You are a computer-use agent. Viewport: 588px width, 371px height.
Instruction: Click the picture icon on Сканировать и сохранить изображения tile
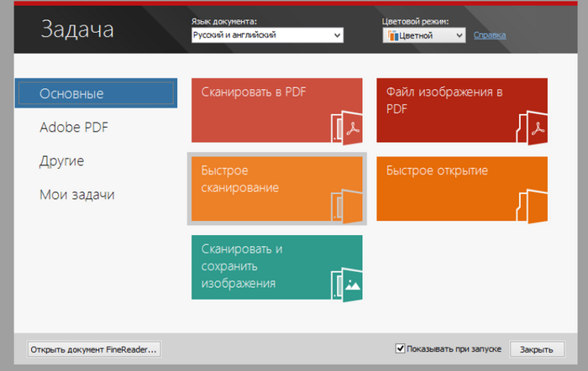[347, 285]
